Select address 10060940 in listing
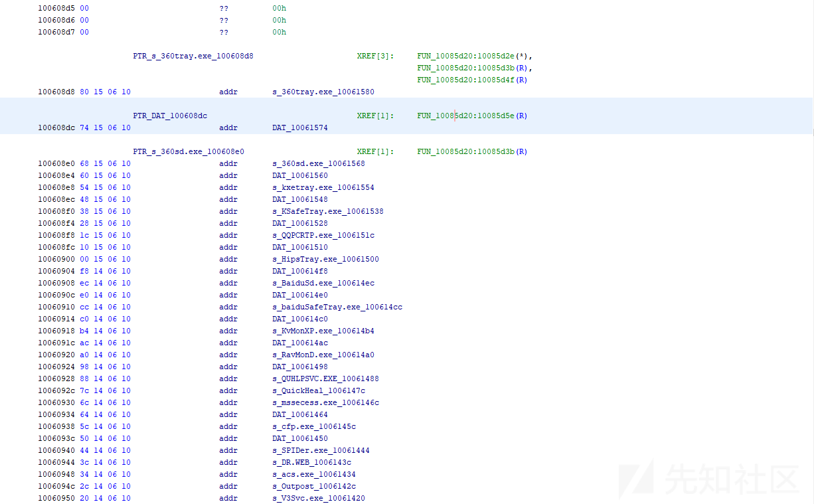The image size is (814, 504). [56, 450]
